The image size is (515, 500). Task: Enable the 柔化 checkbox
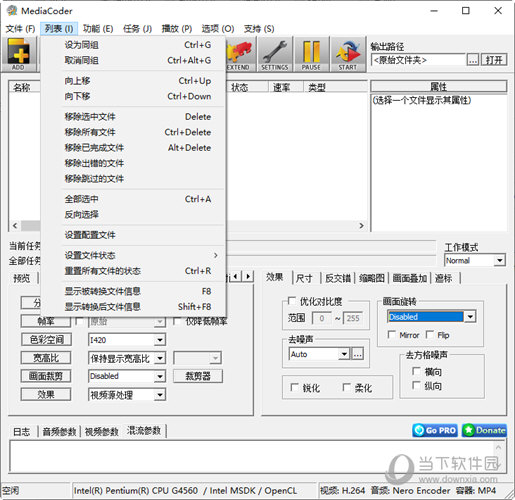pyautogui.click(x=347, y=387)
